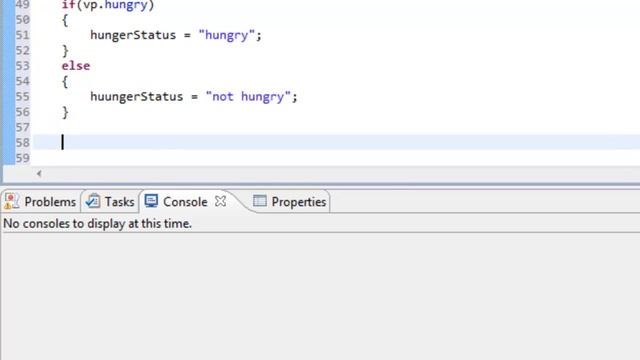Click the "hungry" string on line 51
The image size is (640, 360).
point(227,35)
